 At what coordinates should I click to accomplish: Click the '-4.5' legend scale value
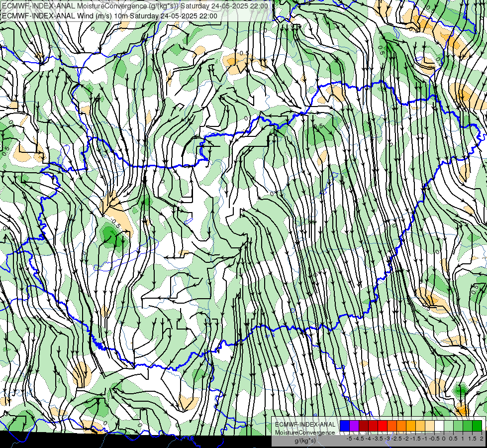pyautogui.click(x=359, y=439)
